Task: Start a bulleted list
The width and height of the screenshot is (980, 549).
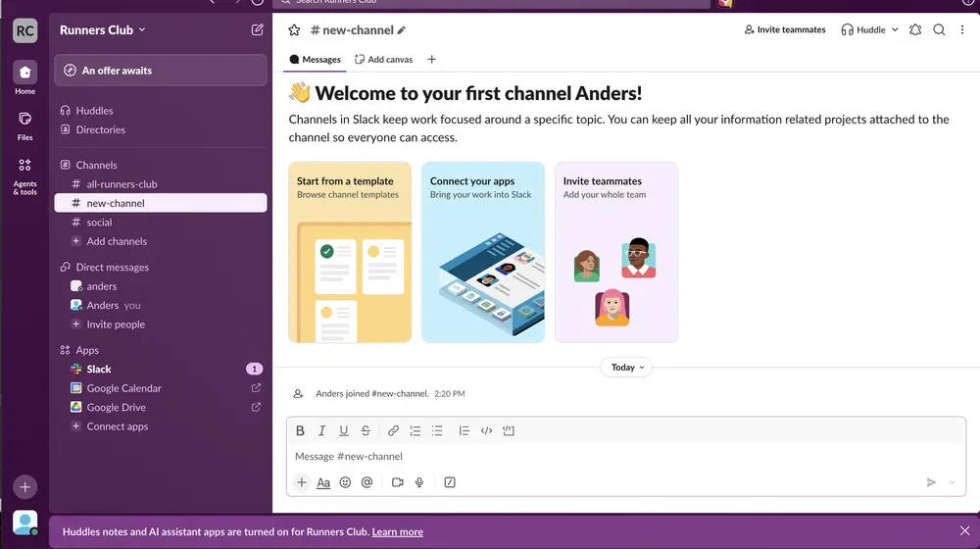Action: tap(437, 430)
